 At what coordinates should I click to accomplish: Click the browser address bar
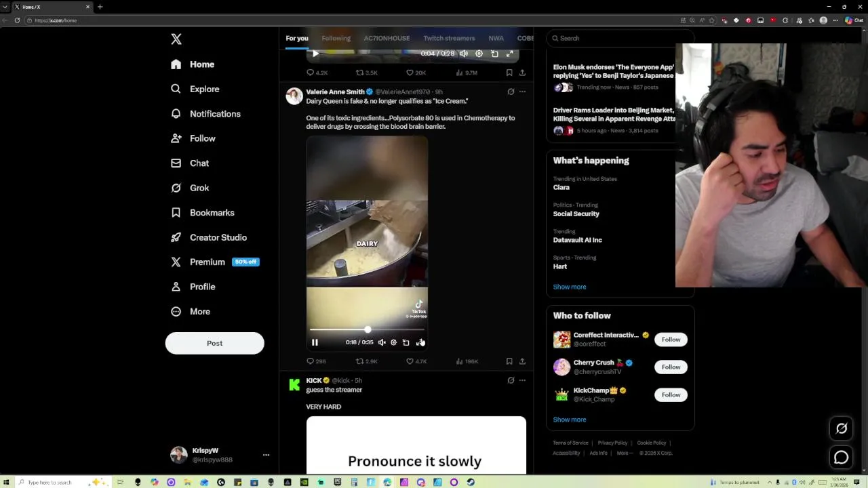pyautogui.click(x=353, y=20)
